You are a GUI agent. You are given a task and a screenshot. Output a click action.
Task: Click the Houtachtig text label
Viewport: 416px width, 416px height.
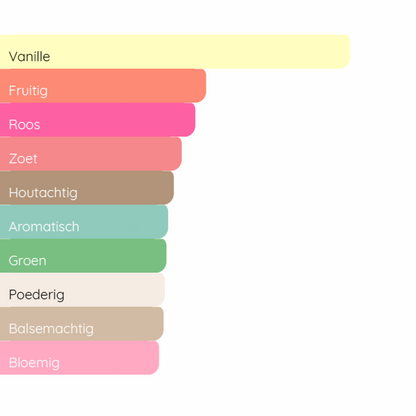43,193
